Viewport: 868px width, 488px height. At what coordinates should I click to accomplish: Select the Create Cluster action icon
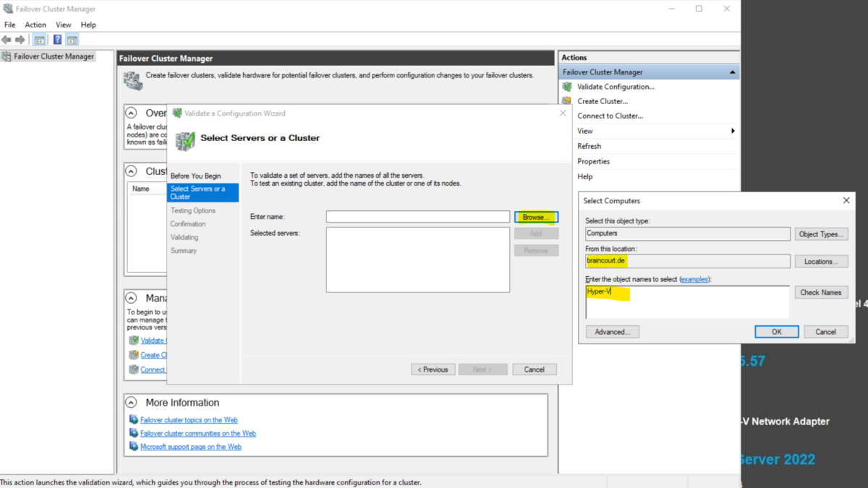point(567,100)
